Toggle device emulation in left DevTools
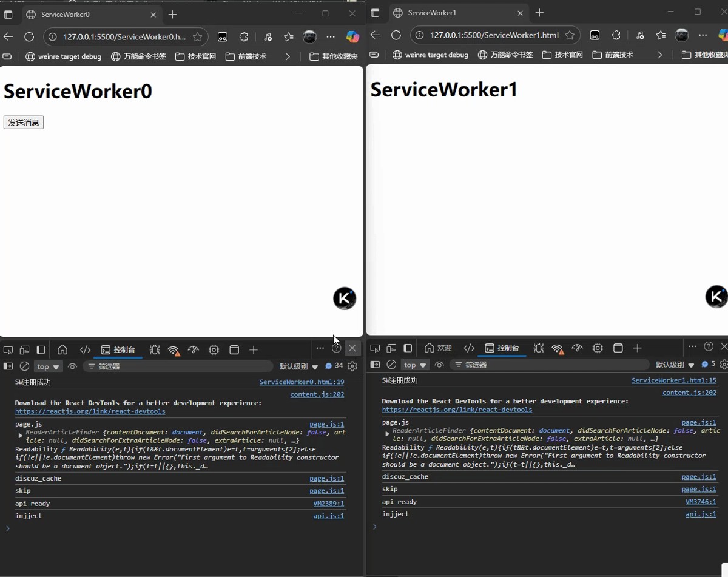 pyautogui.click(x=24, y=350)
